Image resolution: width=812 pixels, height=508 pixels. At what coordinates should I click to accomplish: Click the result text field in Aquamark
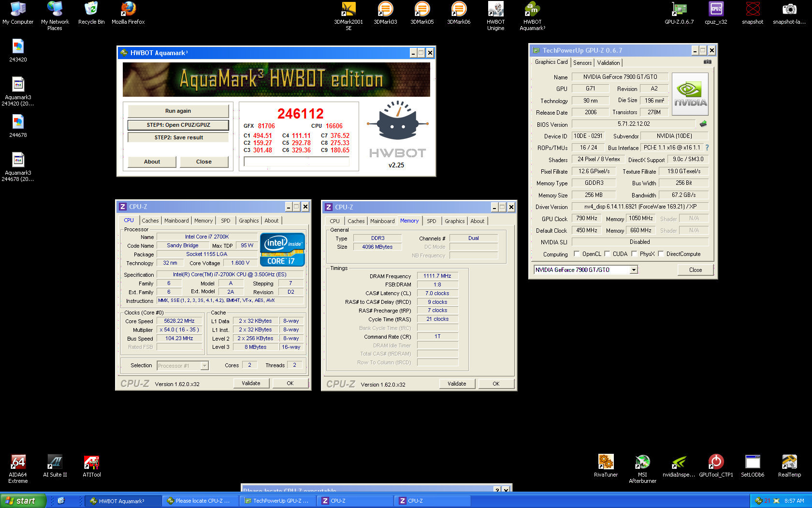[296, 162]
